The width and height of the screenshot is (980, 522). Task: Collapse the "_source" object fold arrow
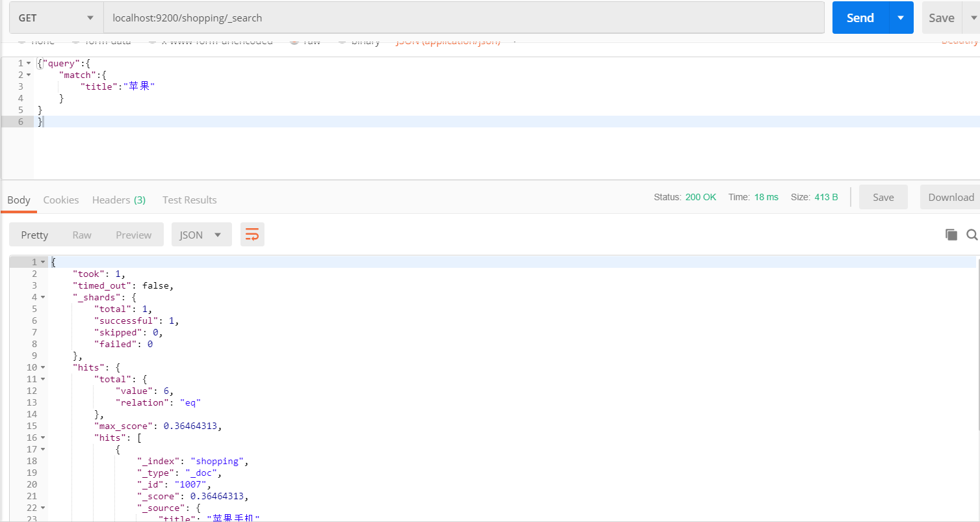pyautogui.click(x=43, y=508)
